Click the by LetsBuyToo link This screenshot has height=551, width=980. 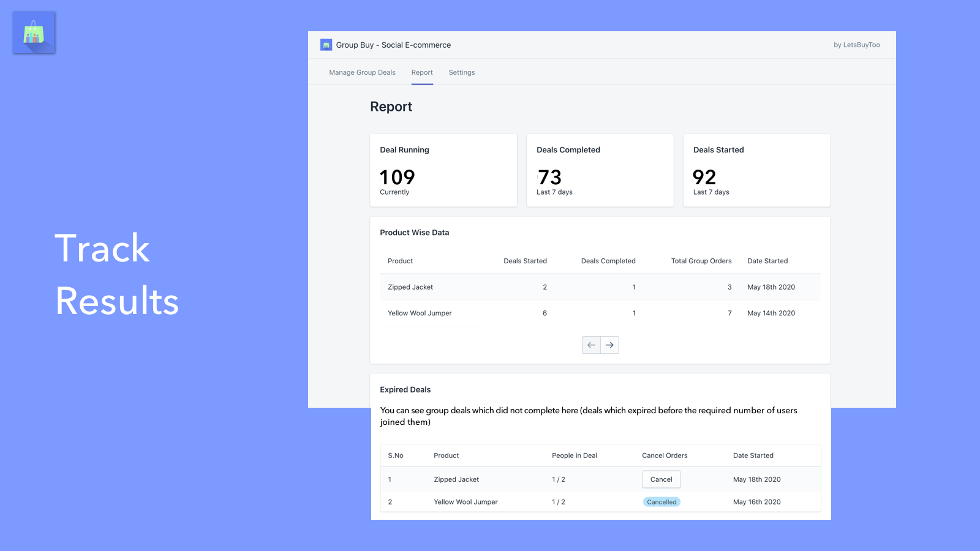point(856,45)
